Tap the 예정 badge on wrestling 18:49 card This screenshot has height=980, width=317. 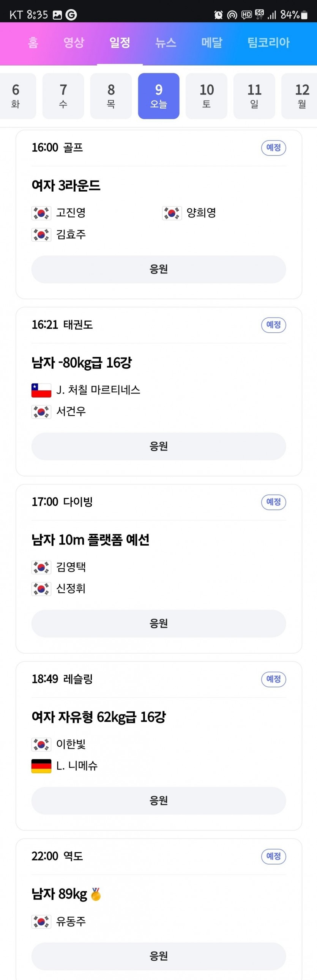point(274,679)
